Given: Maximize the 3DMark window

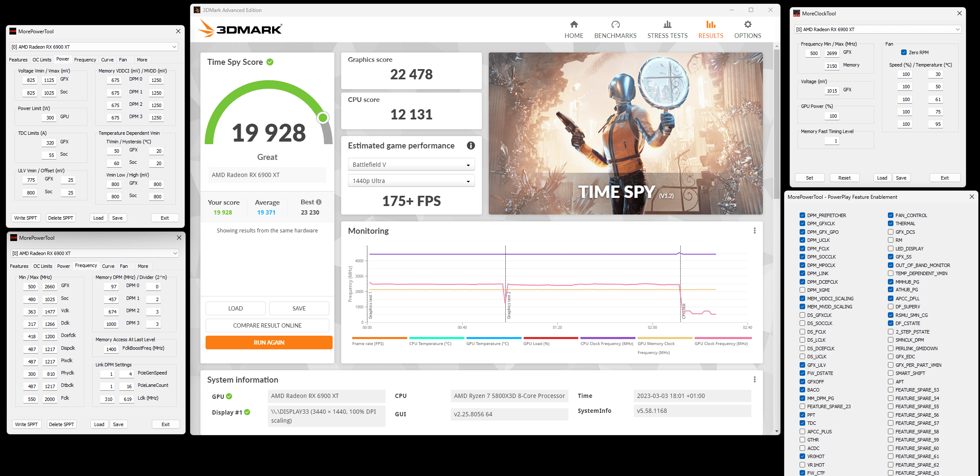Looking at the screenshot, I should pyautogui.click(x=751, y=10).
